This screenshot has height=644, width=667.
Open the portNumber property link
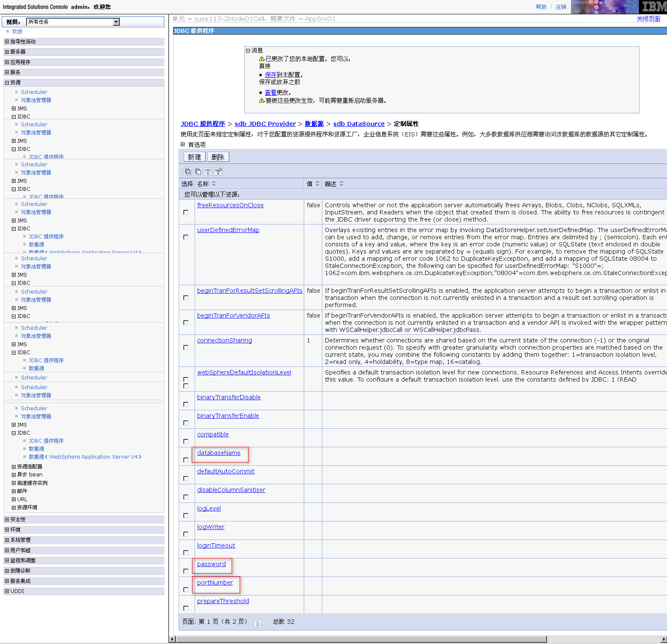[x=215, y=583]
